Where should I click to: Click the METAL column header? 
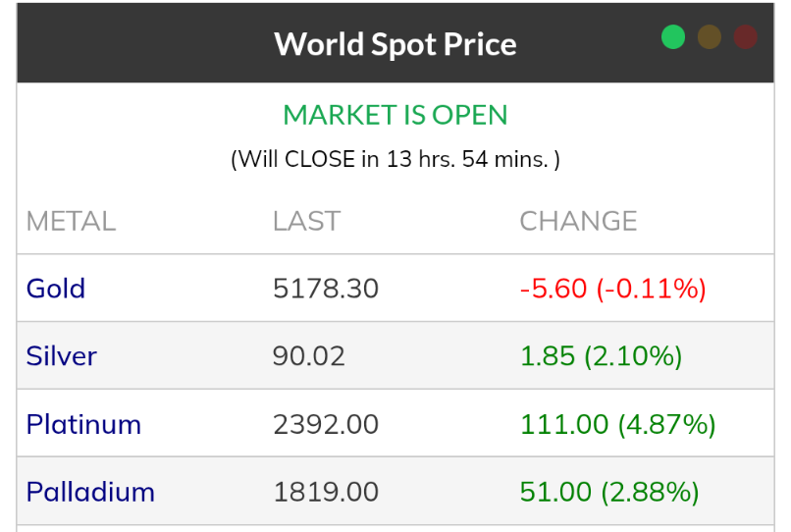click(x=71, y=221)
